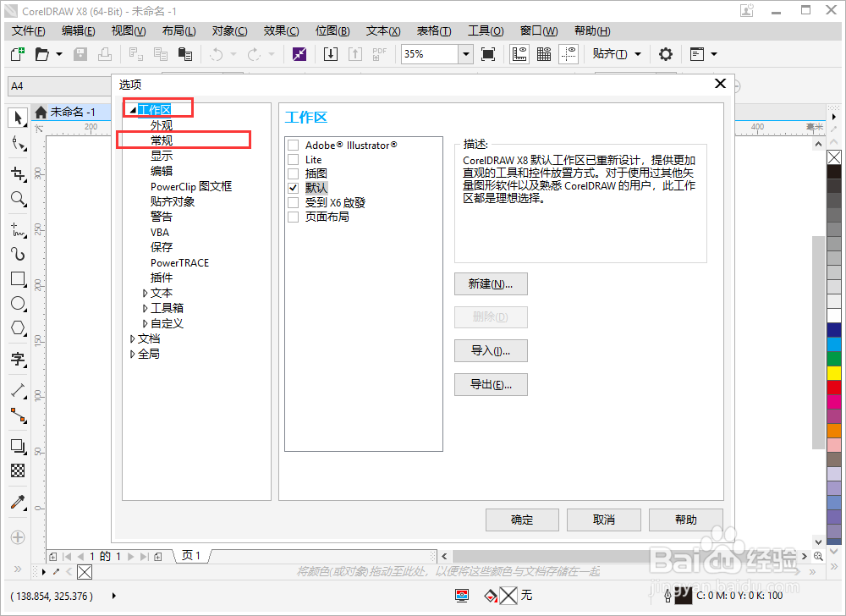This screenshot has height=616, width=846.
Task: Check the Lite workspace checkbox
Action: tap(294, 160)
